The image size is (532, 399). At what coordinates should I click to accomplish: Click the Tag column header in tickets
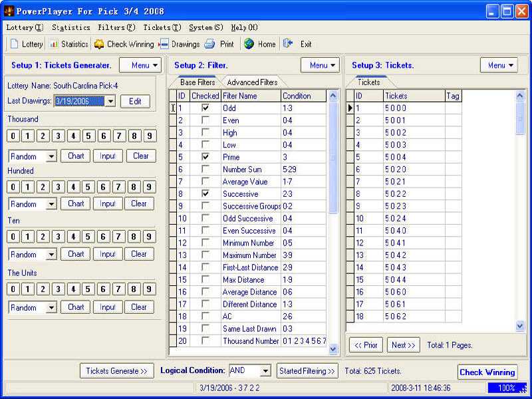click(454, 96)
